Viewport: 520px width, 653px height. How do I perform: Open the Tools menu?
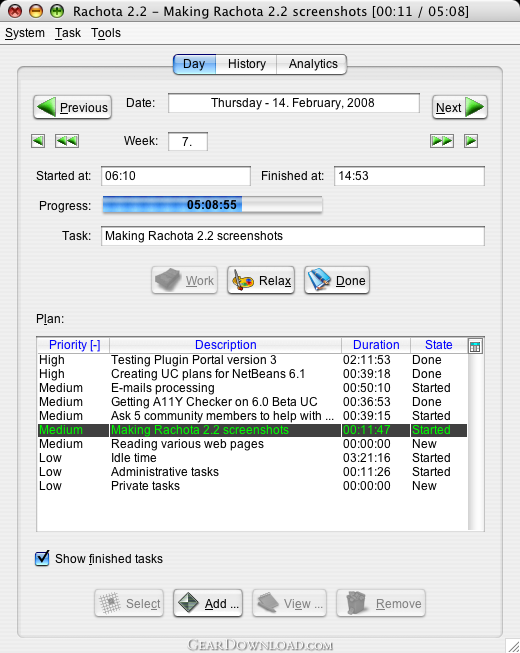pyautogui.click(x=106, y=33)
